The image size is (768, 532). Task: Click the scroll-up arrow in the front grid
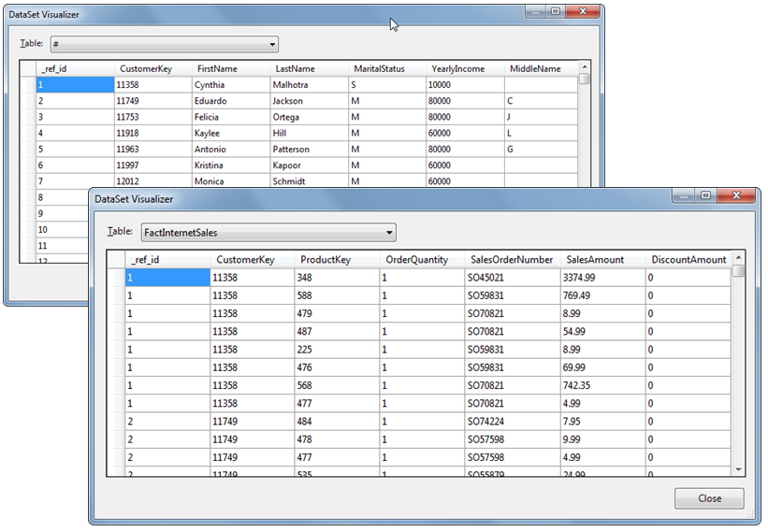click(739, 257)
